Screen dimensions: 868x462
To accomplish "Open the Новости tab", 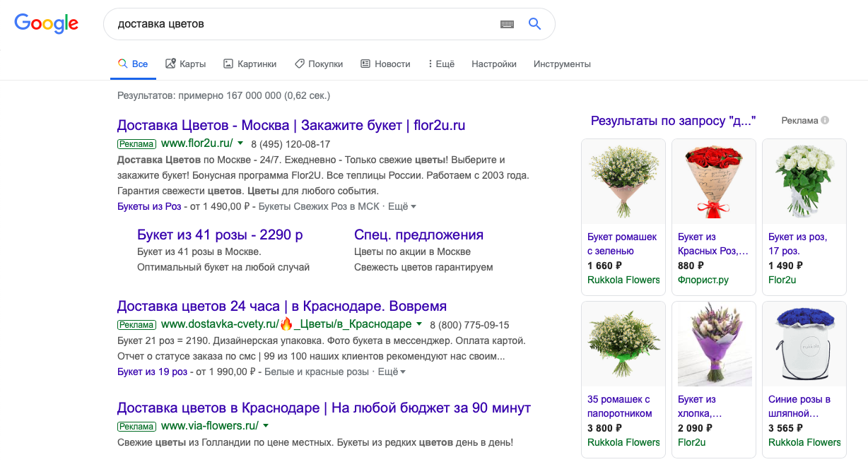I will click(385, 64).
